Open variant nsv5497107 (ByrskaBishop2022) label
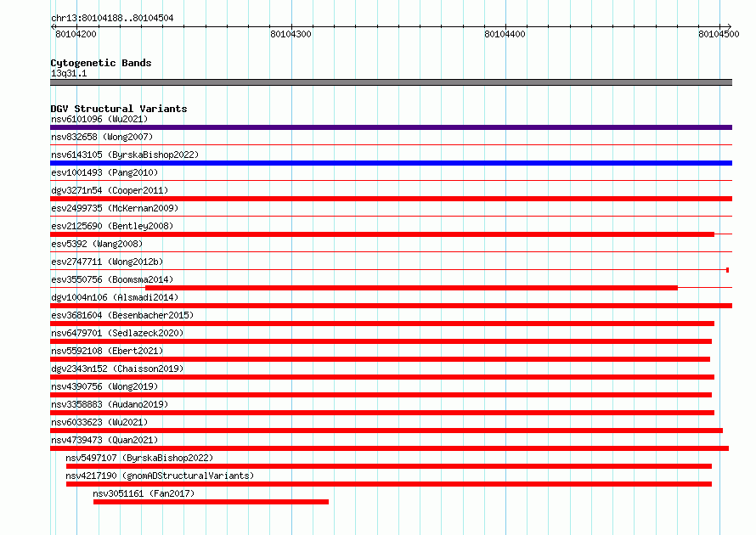756x535 pixels. [x=139, y=458]
